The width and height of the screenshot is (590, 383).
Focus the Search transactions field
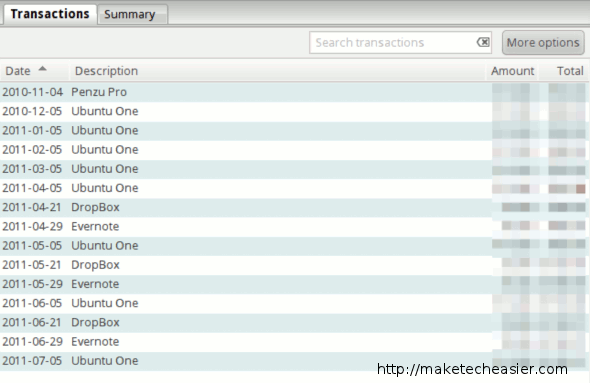point(400,43)
